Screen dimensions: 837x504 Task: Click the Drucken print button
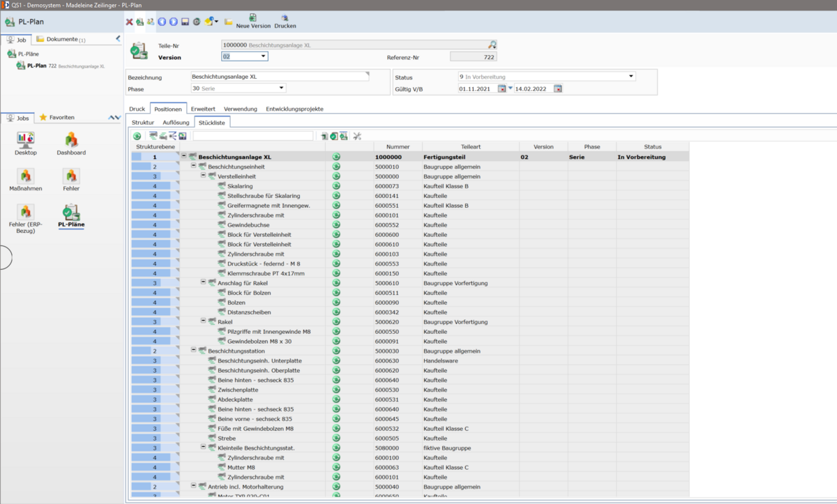pos(285,22)
